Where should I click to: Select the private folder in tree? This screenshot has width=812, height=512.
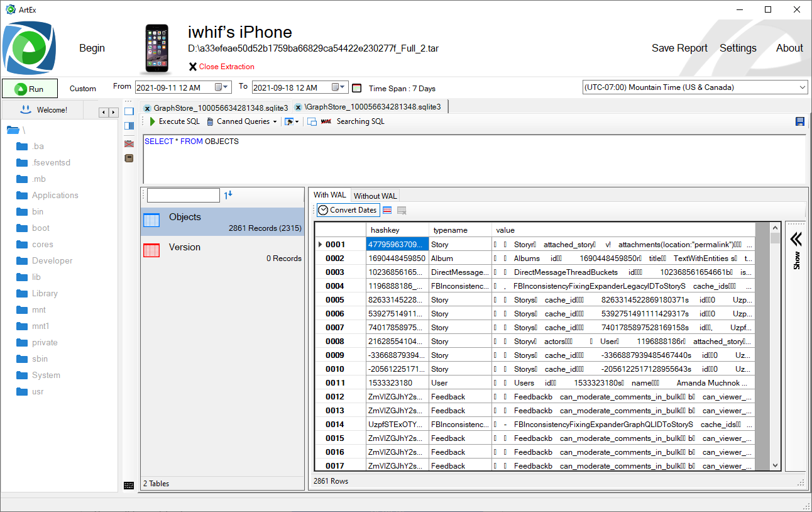point(37,343)
